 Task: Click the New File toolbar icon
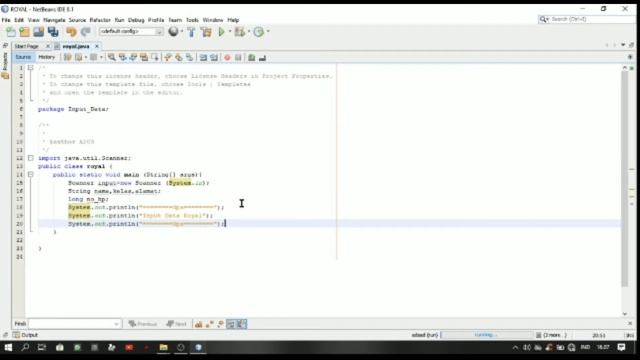(11, 32)
